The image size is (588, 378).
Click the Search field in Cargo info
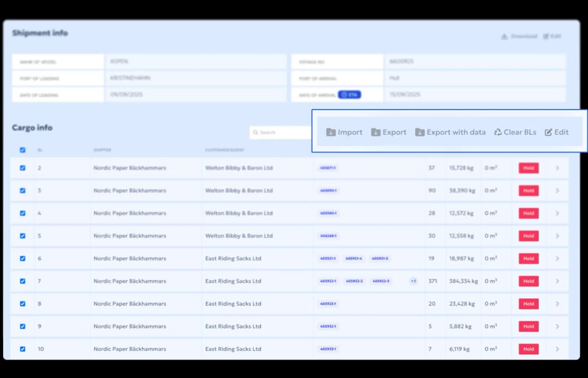(280, 132)
